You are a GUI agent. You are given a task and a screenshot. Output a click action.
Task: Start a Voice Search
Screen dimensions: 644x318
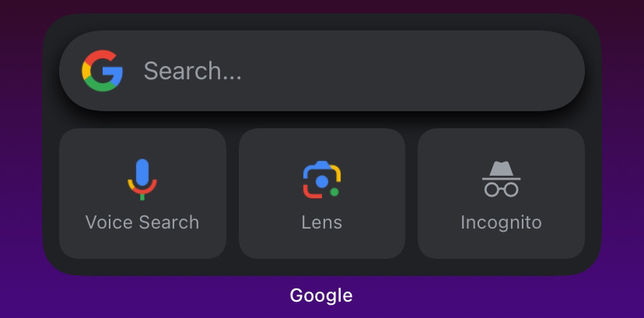(x=142, y=194)
